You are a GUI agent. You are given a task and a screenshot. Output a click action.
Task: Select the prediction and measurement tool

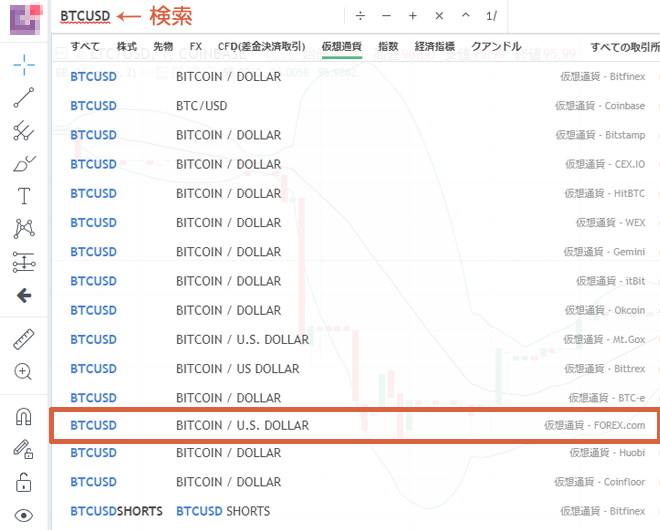pos(24,262)
